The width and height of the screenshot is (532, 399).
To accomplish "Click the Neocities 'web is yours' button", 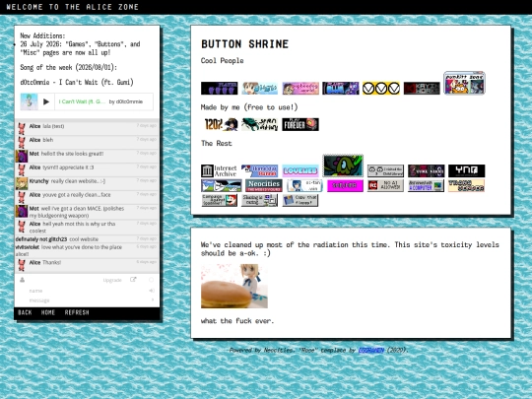I will point(264,185).
